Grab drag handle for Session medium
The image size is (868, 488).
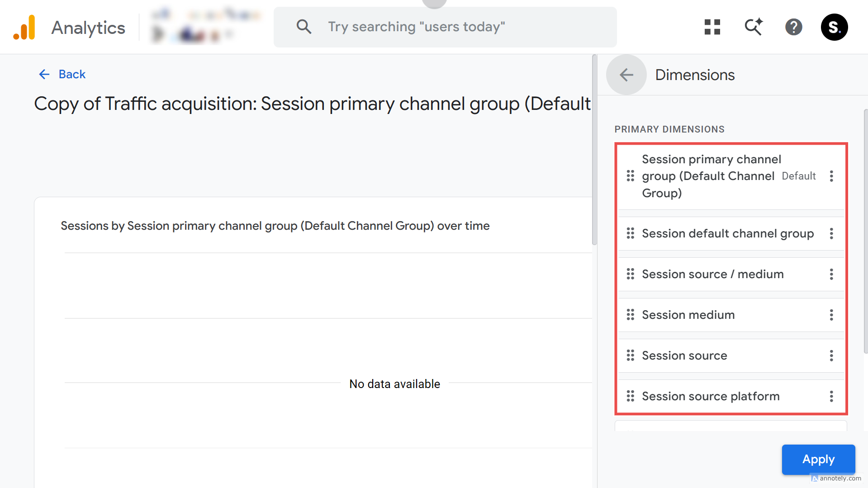click(x=630, y=315)
